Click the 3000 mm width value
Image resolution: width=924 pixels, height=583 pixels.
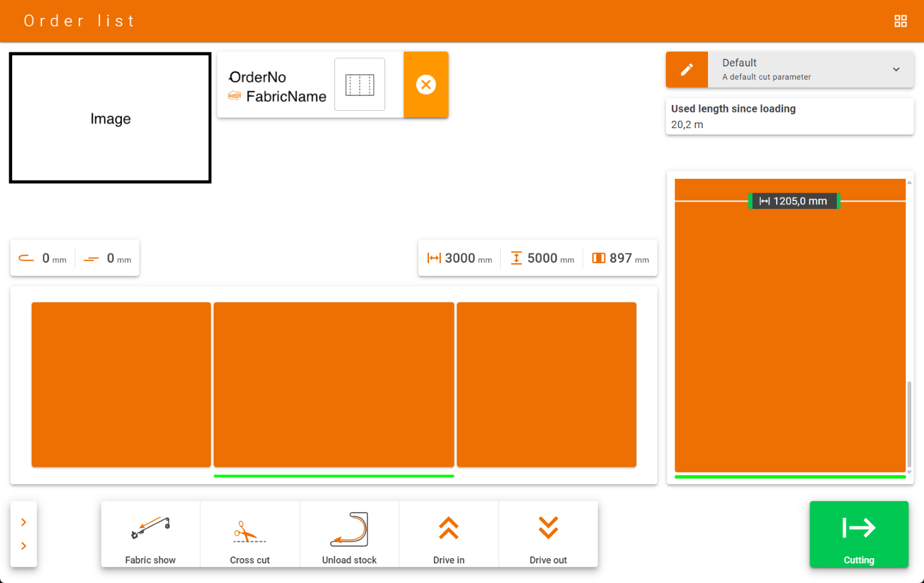460,258
